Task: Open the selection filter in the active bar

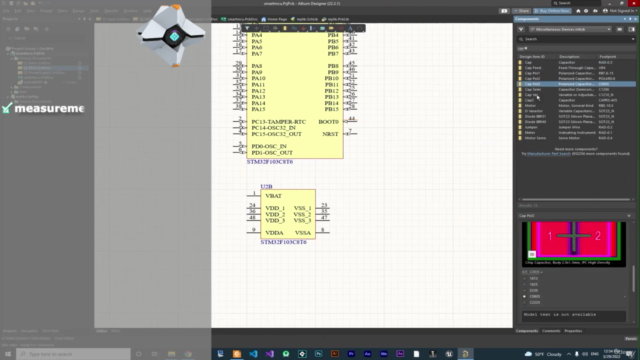Action: (247, 28)
